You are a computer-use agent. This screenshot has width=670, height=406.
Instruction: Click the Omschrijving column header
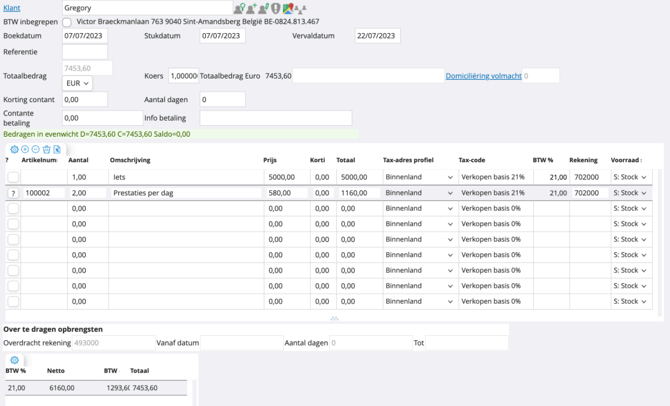tap(130, 160)
